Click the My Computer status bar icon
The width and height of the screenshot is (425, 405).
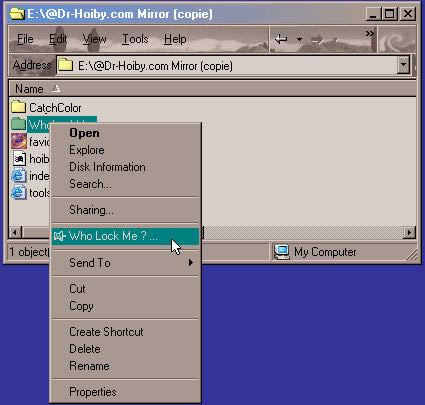(281, 252)
